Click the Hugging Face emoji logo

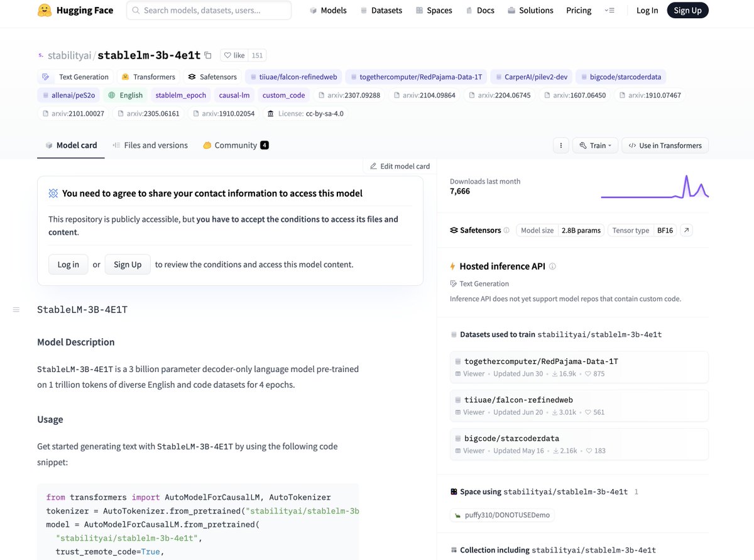click(44, 10)
